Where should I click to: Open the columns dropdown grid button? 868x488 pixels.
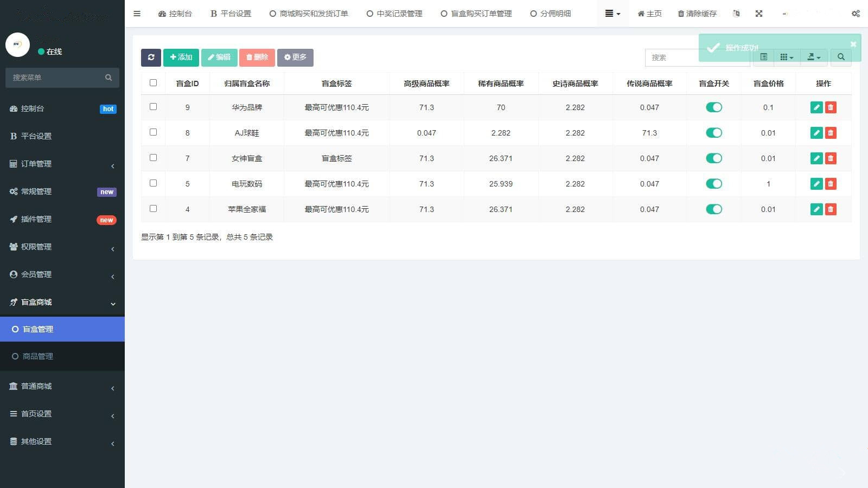point(787,57)
